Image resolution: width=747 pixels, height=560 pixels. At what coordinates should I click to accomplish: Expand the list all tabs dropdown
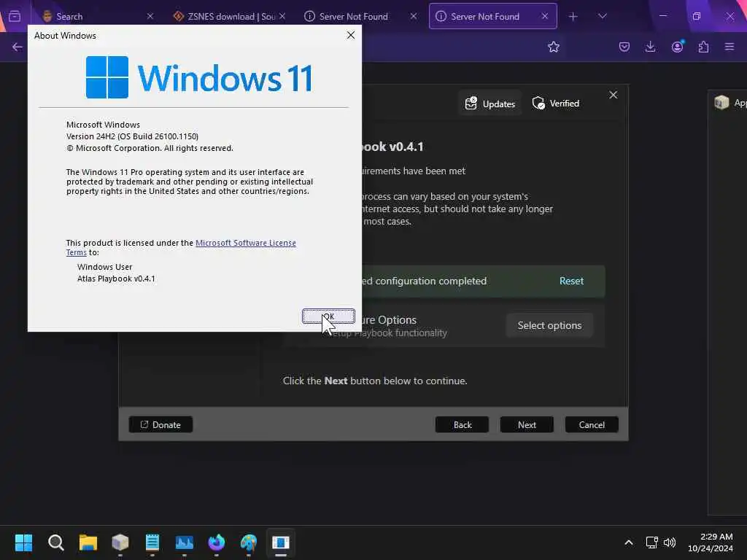[x=603, y=16]
